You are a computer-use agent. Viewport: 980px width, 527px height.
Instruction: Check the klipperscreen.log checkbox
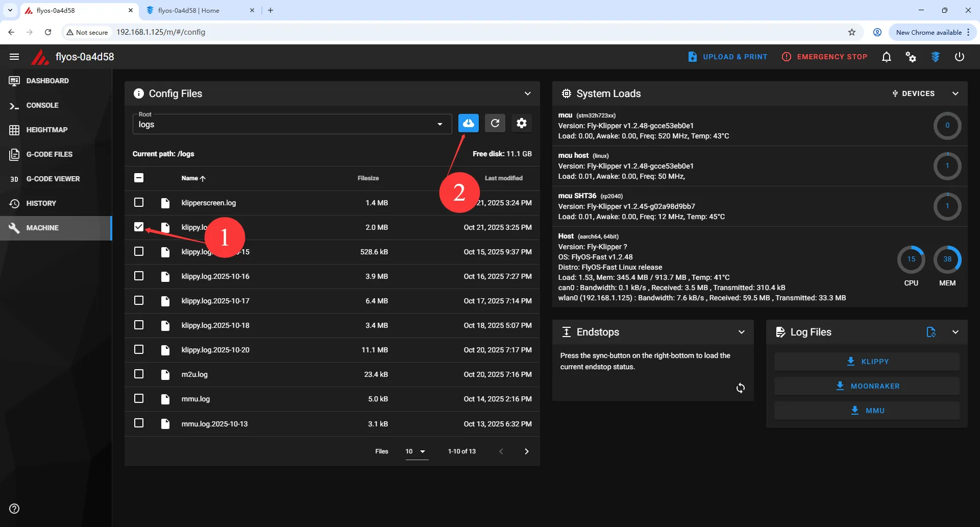(139, 202)
